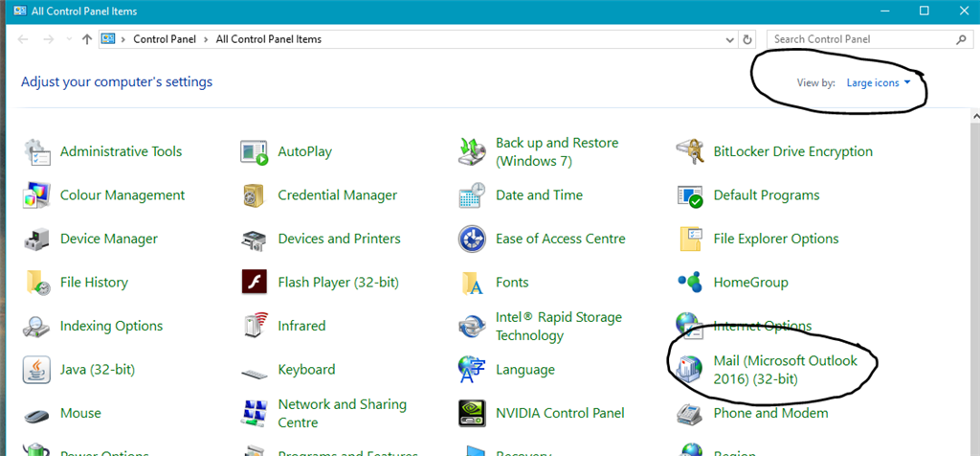
Task: Click the Internet Options link text
Action: pos(763,326)
